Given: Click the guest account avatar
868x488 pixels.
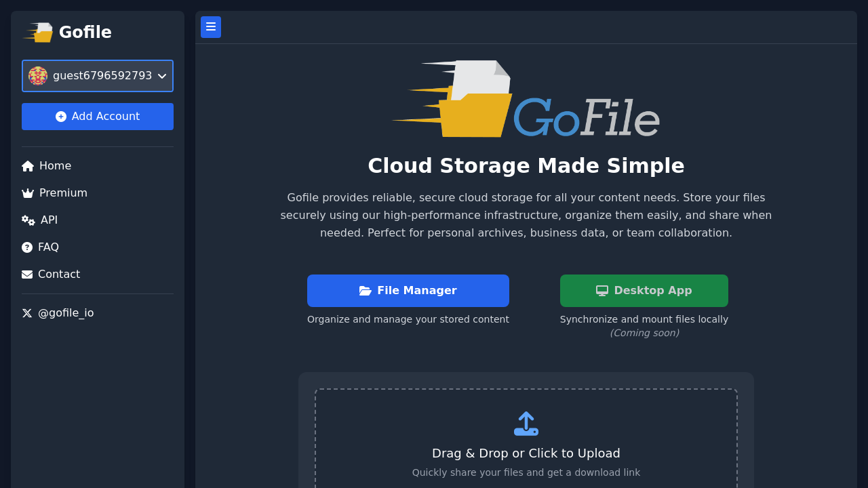Looking at the screenshot, I should (38, 76).
